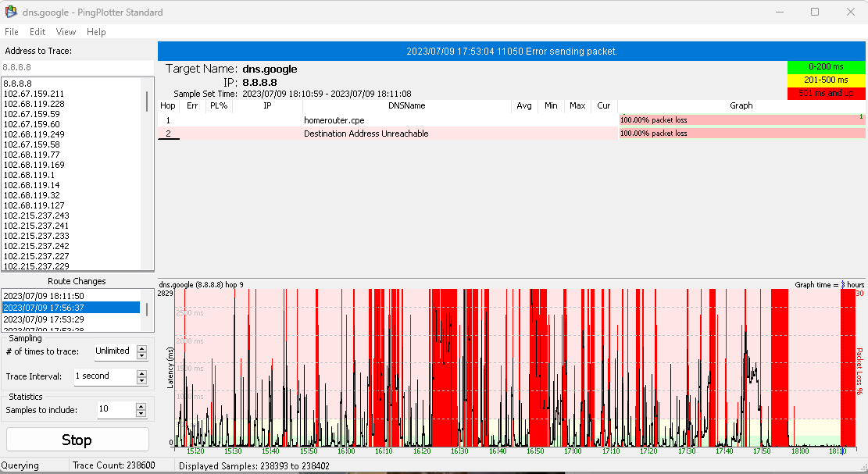Click the Graph time hours value
The image size is (868, 474).
[843, 284]
